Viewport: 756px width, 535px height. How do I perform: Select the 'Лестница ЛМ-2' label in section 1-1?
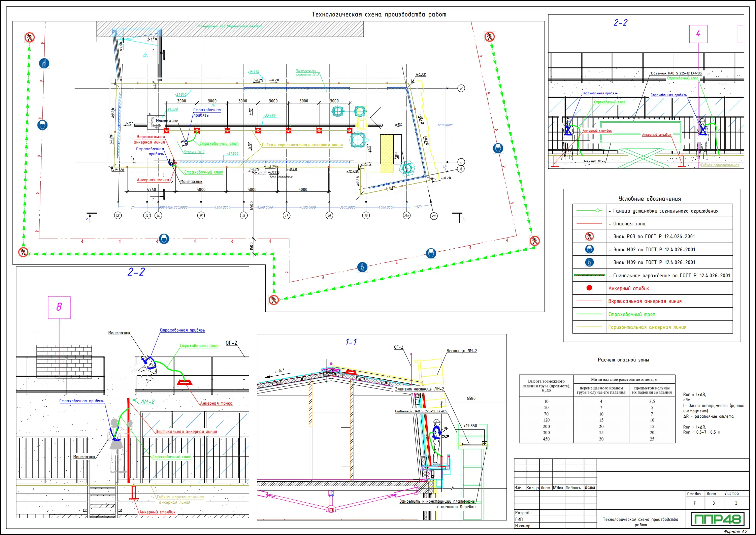(462, 351)
